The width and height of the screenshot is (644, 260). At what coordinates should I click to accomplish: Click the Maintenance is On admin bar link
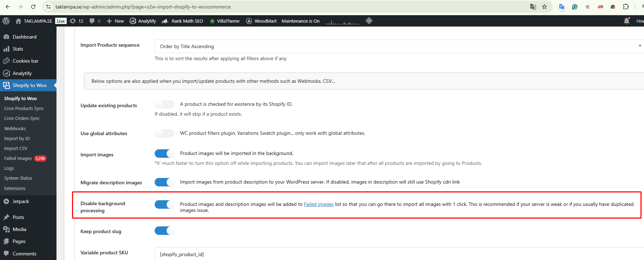(x=300, y=21)
